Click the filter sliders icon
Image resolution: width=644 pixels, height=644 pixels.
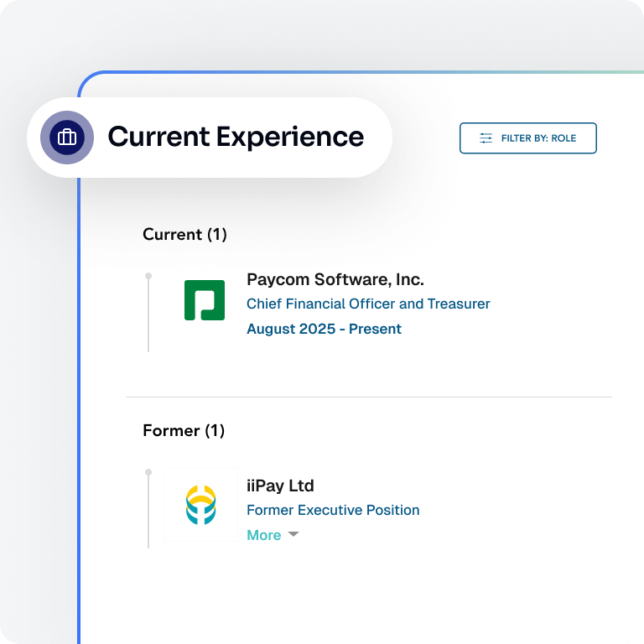(486, 138)
